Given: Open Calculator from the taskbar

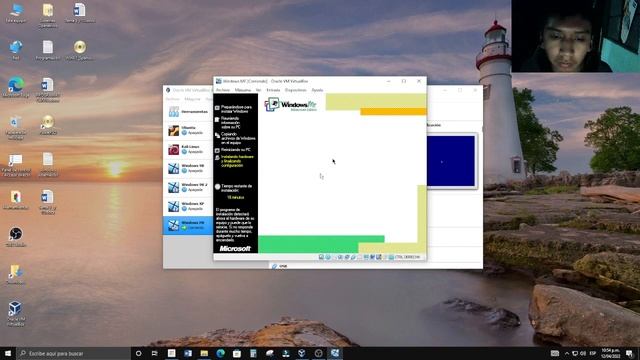Looking at the screenshot, I should click(x=253, y=353).
